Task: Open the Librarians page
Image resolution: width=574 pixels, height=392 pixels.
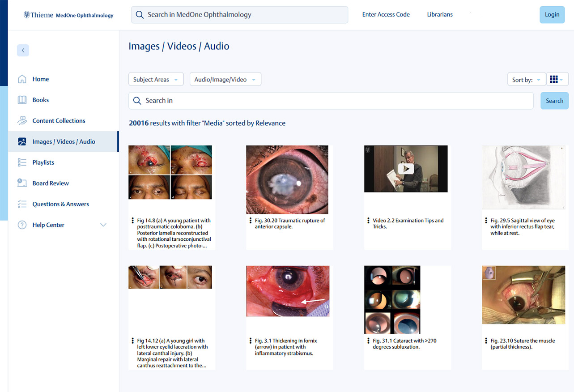Action: tap(439, 14)
